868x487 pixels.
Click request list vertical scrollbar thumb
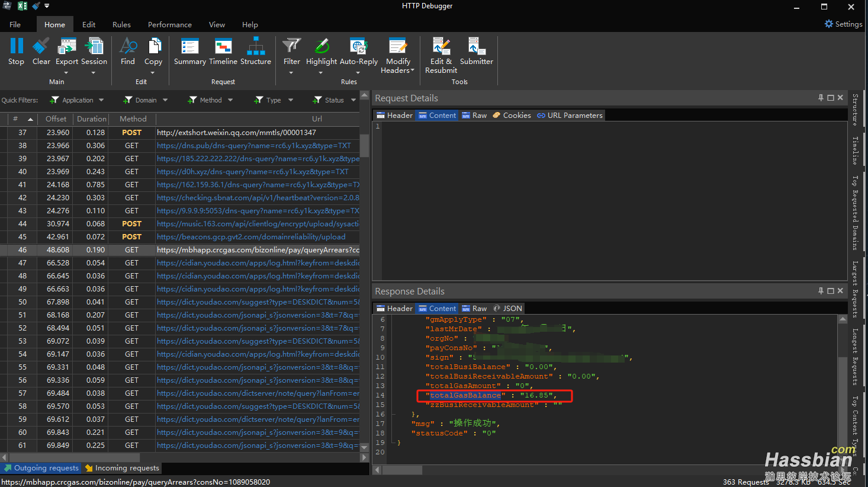pyautogui.click(x=364, y=146)
